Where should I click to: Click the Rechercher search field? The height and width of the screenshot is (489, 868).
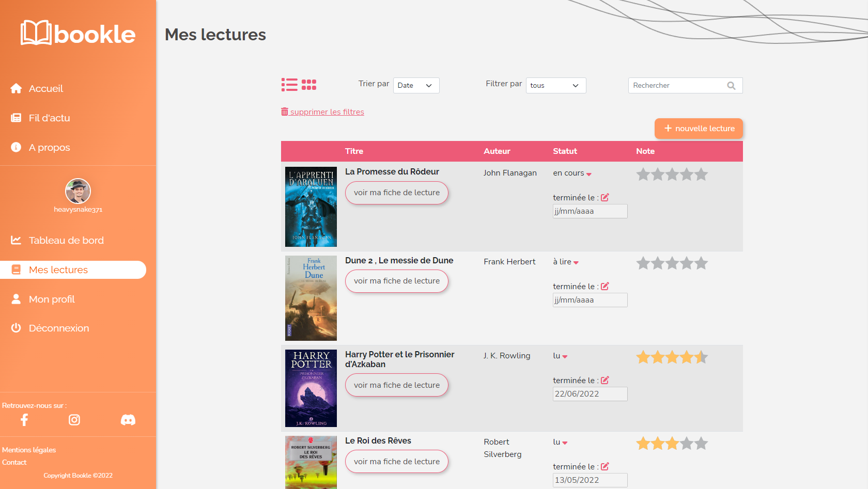click(x=677, y=86)
